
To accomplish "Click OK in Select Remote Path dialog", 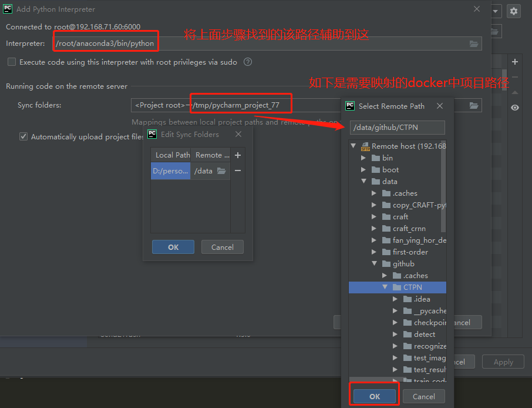I will pos(374,396).
